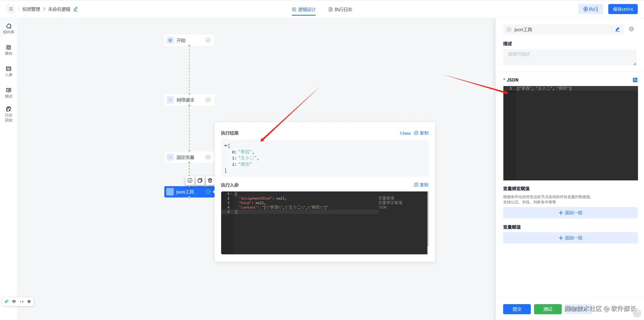
Task: Switch to the 逻辑设计 tab
Action: (304, 10)
